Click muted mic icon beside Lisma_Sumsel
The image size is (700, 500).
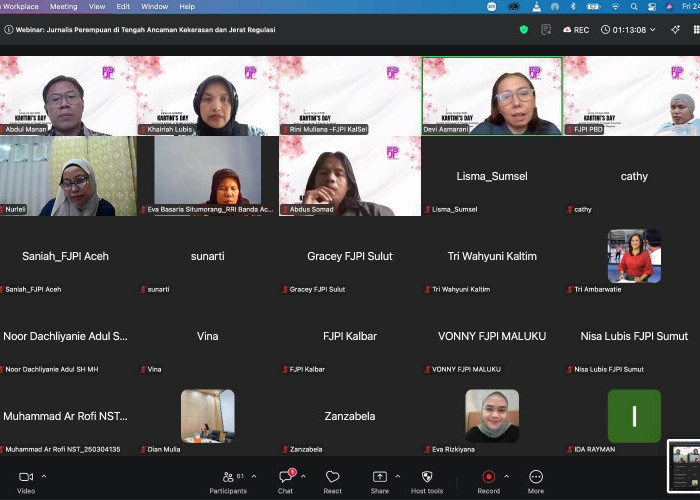coord(428,209)
